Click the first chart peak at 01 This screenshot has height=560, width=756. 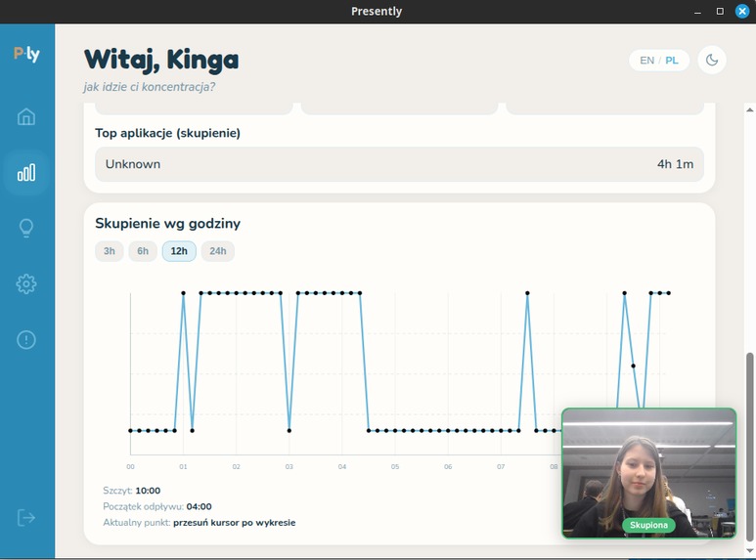[x=183, y=293]
